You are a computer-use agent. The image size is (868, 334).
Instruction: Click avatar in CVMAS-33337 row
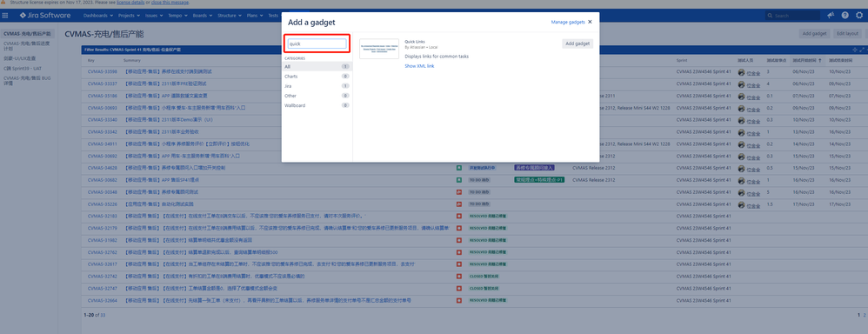[741, 84]
